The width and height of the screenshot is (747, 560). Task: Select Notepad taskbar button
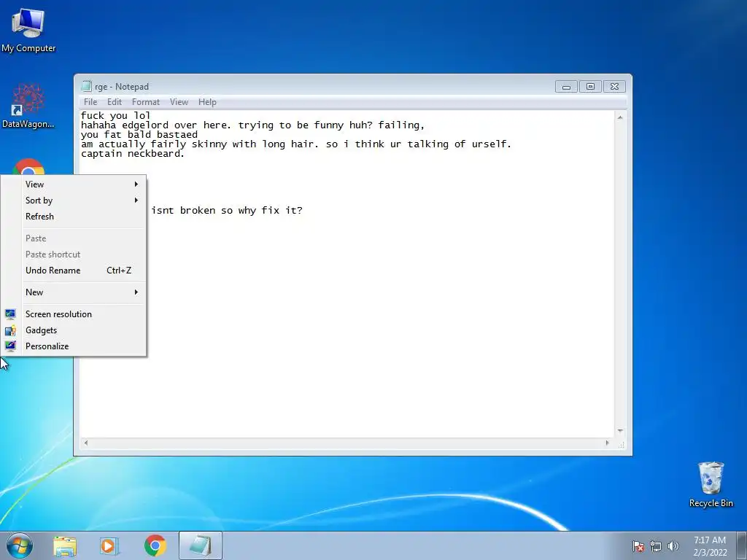click(x=201, y=545)
